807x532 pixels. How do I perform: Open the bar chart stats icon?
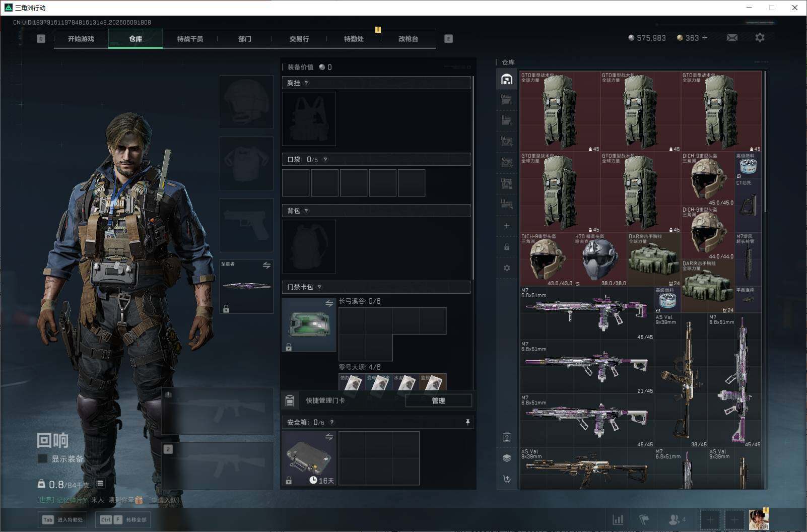(x=618, y=519)
